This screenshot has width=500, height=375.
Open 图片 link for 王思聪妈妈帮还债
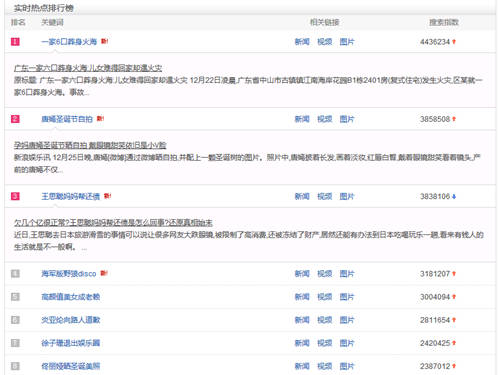point(347,196)
